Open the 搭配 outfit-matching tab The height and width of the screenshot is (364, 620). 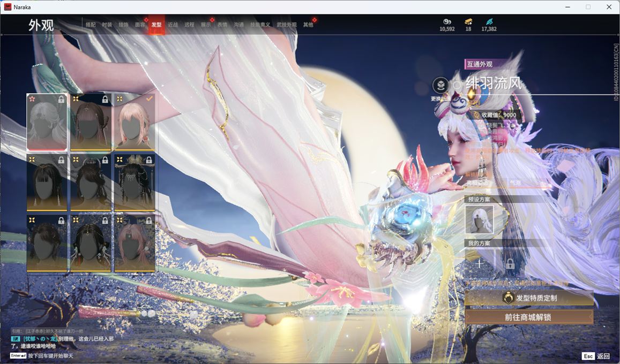click(91, 25)
